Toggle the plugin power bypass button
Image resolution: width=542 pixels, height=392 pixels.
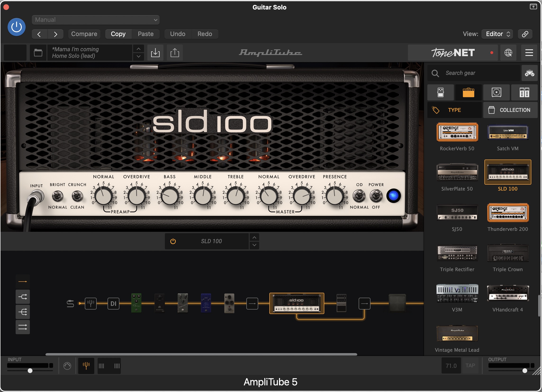pos(17,27)
